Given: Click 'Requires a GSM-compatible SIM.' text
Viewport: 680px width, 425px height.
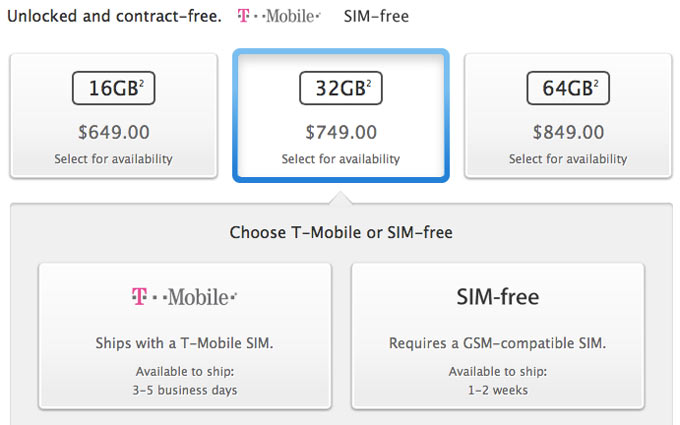Looking at the screenshot, I should (497, 343).
